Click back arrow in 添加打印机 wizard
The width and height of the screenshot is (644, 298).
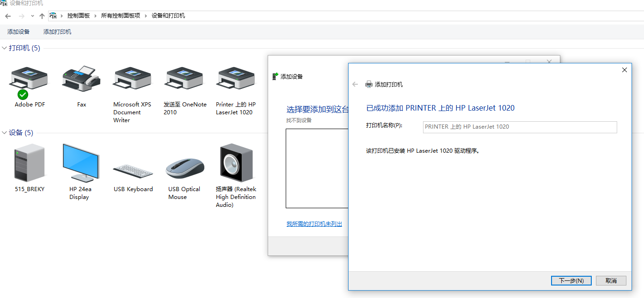(355, 84)
